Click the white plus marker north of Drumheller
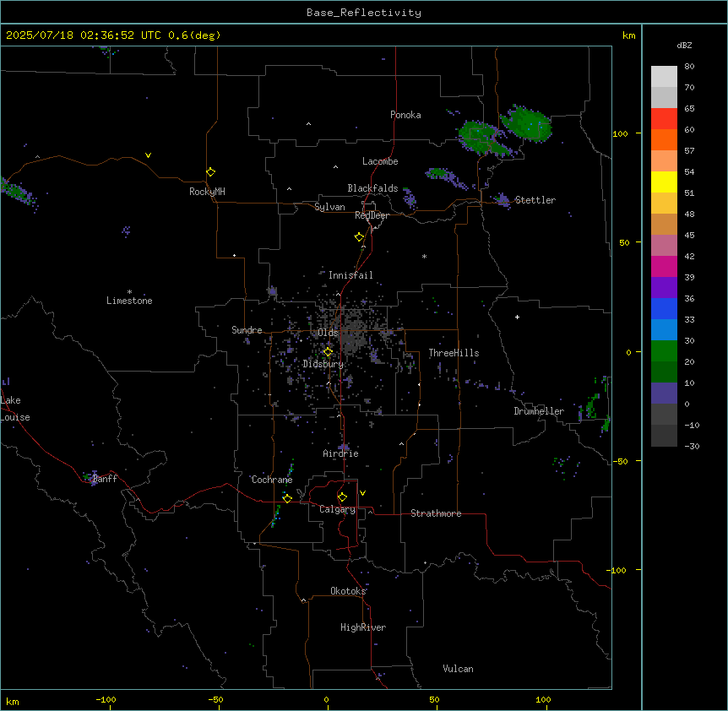 [x=517, y=317]
